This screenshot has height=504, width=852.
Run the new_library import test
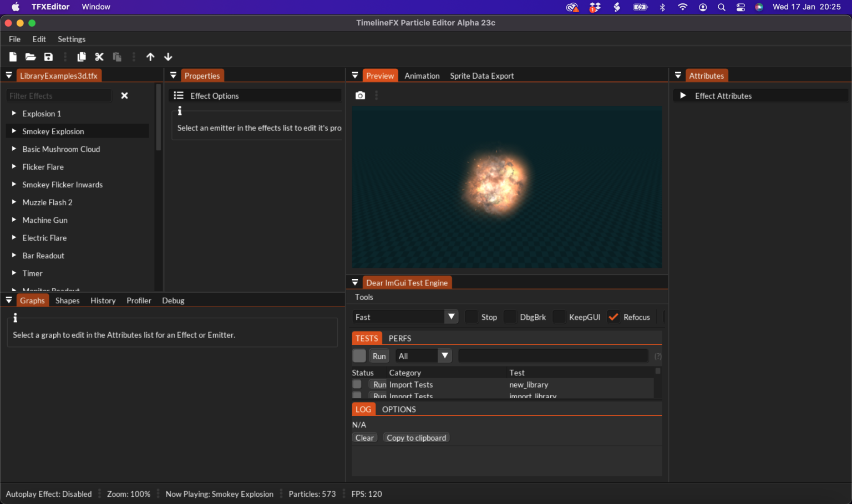coord(378,384)
